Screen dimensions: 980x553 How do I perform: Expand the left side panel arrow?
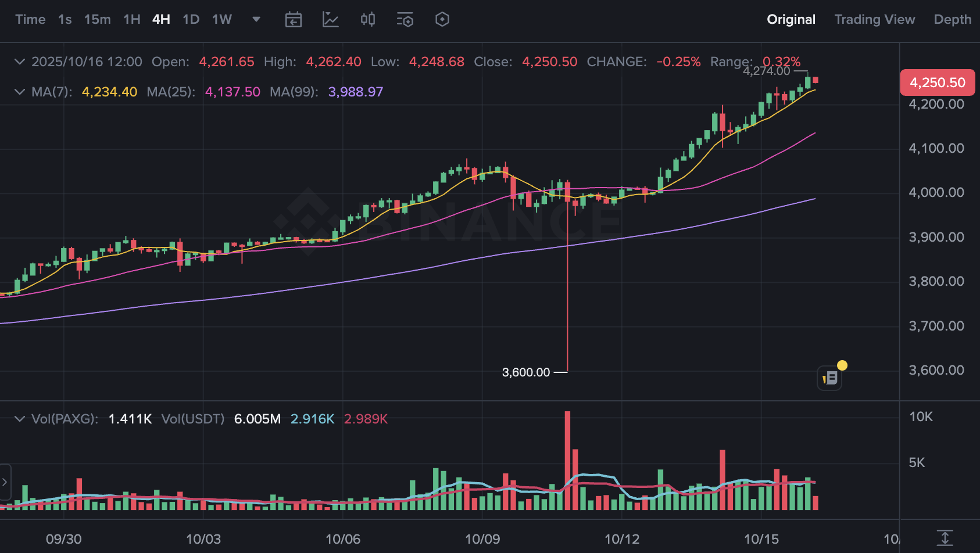click(5, 482)
